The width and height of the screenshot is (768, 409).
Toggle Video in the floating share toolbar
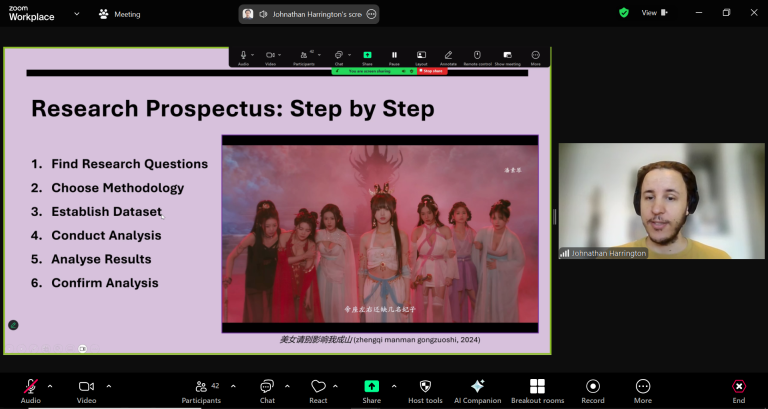tap(270, 57)
